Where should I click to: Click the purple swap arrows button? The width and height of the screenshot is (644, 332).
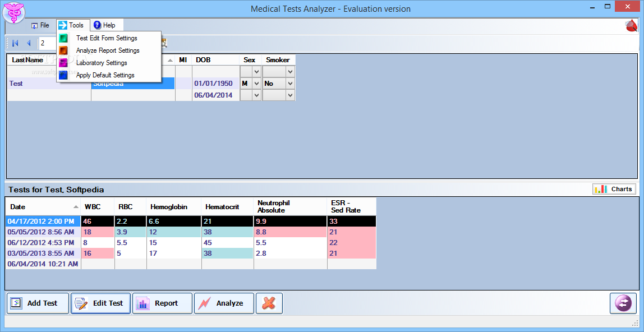point(623,303)
